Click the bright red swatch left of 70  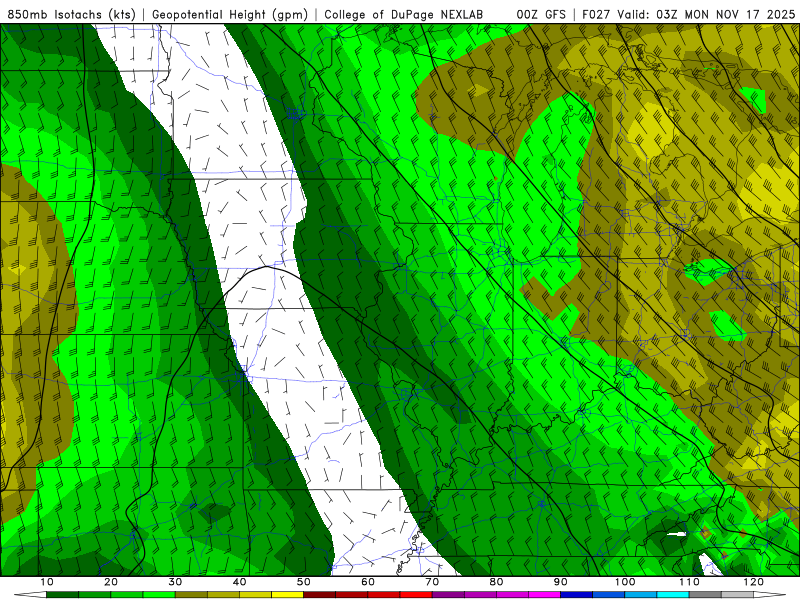click(416, 594)
